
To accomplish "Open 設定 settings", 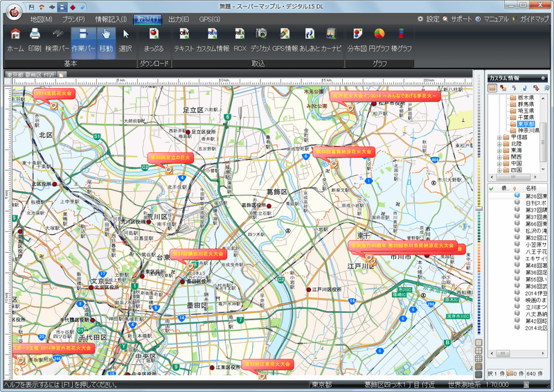I will pyautogui.click(x=429, y=19).
